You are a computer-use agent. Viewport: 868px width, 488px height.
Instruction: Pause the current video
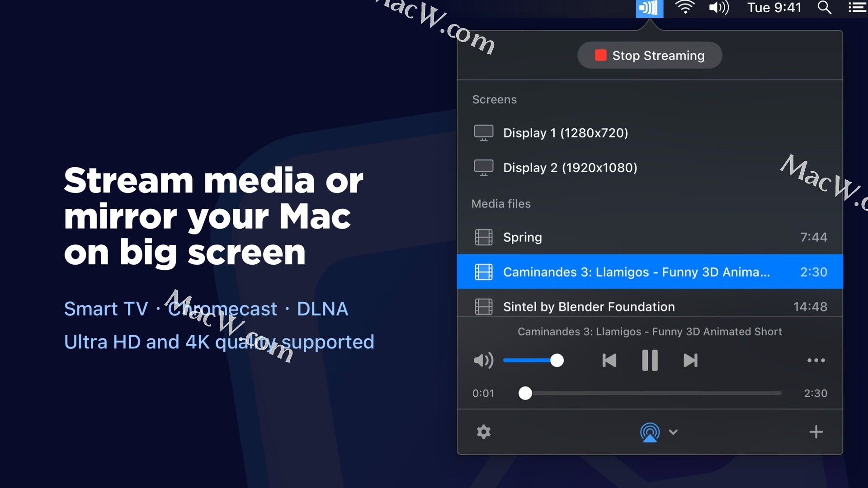[x=650, y=361]
